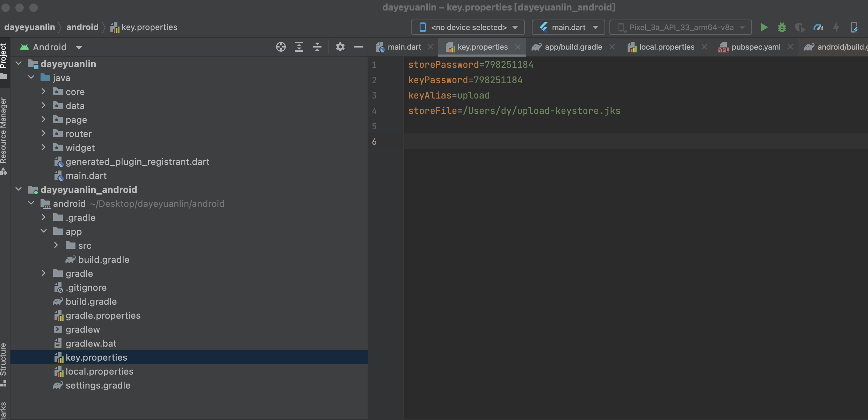The width and height of the screenshot is (868, 420).
Task: Click empty line 6 in editor
Action: (636, 142)
